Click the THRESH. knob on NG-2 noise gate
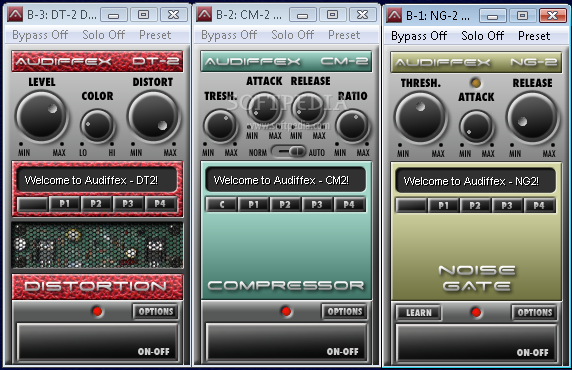This screenshot has width=572, height=370. 421,117
